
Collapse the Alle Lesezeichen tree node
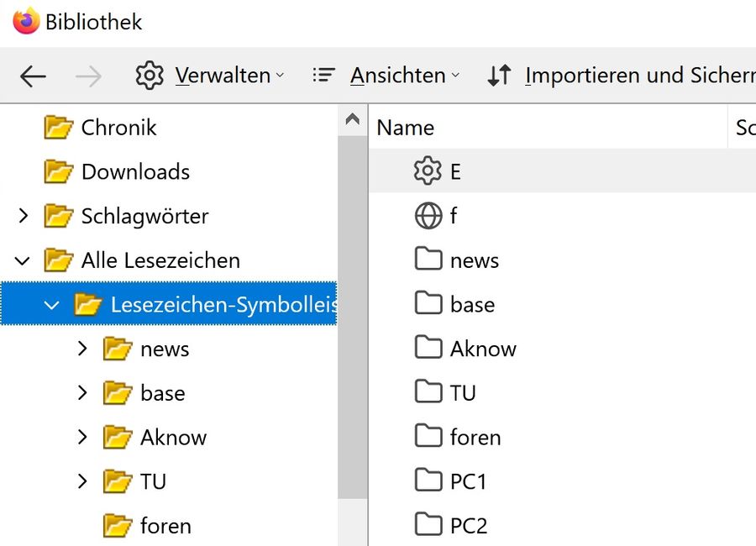click(x=23, y=260)
